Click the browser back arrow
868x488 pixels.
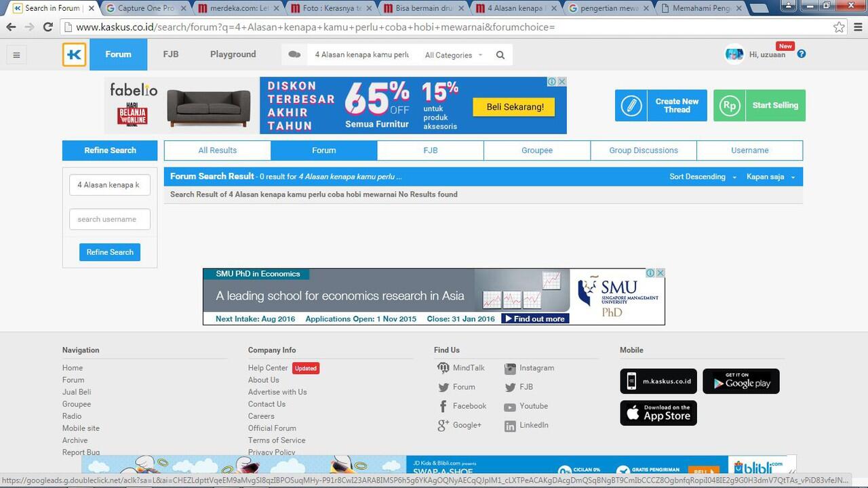[x=11, y=27]
